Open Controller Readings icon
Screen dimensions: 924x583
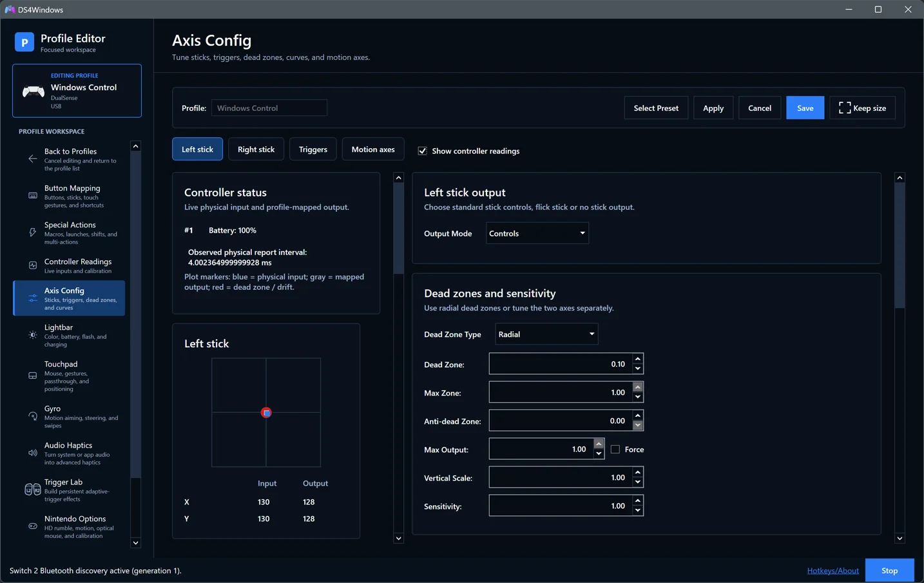[33, 265]
